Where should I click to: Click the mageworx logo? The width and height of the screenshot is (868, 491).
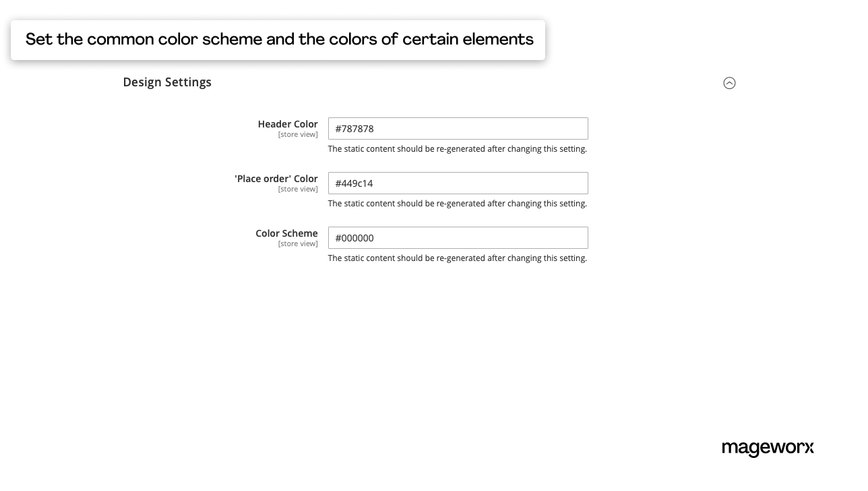pyautogui.click(x=768, y=448)
